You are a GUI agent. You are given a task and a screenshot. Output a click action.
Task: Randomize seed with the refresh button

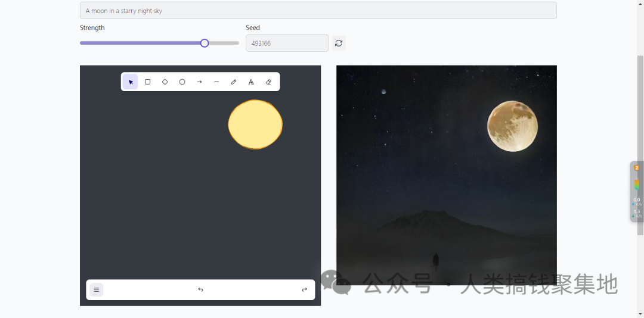(339, 43)
